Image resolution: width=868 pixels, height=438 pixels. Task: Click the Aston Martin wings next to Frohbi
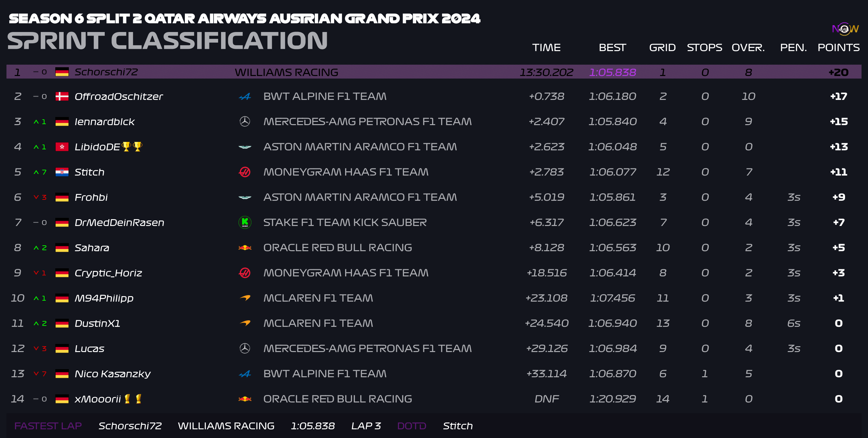(245, 198)
